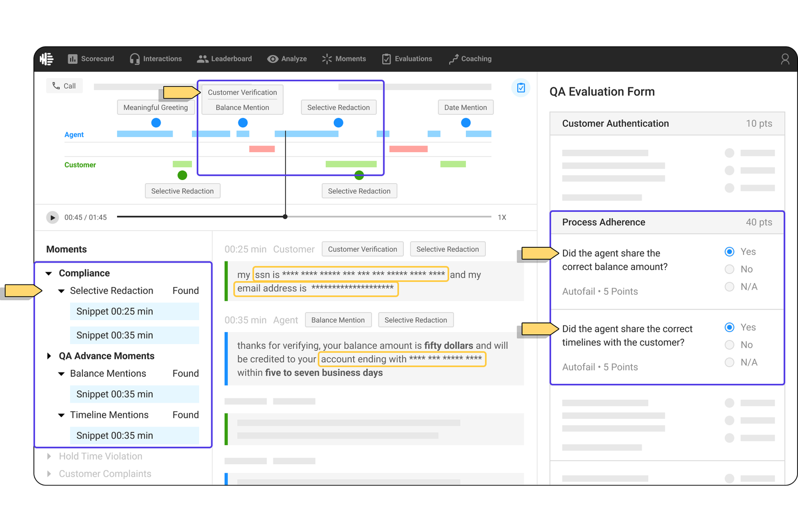The height and width of the screenshot is (532, 798).
Task: Click the Moments sparkle icon
Action: click(x=327, y=59)
